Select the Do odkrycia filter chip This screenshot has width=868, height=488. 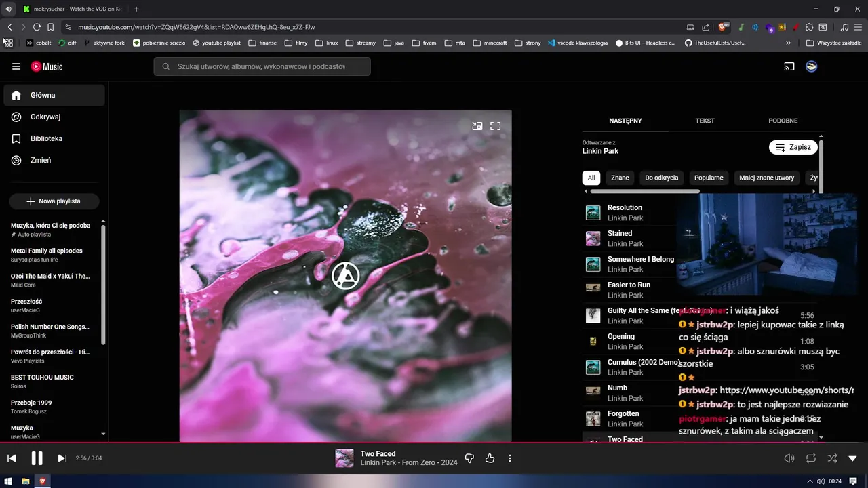pyautogui.click(x=662, y=178)
